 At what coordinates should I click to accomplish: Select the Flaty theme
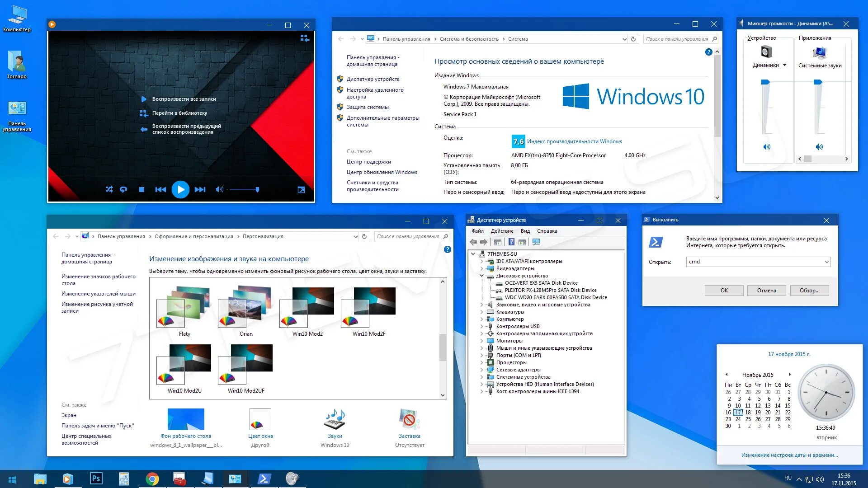(184, 312)
